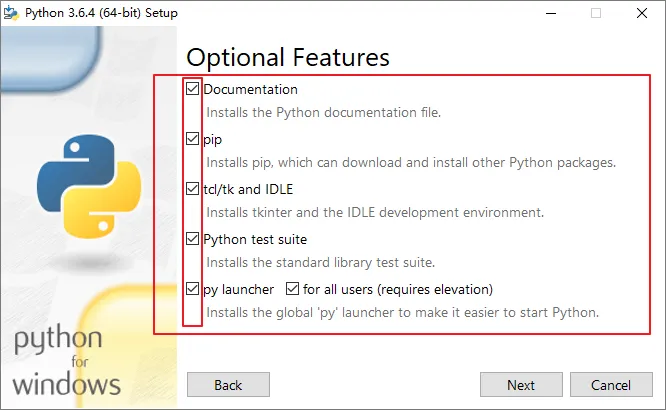Cancel the Python installation

[x=610, y=385]
